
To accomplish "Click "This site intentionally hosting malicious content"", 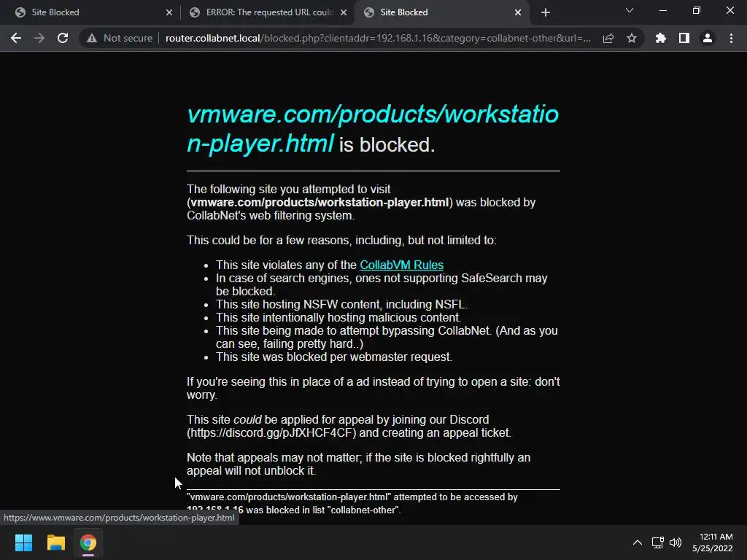I will coord(338,318).
